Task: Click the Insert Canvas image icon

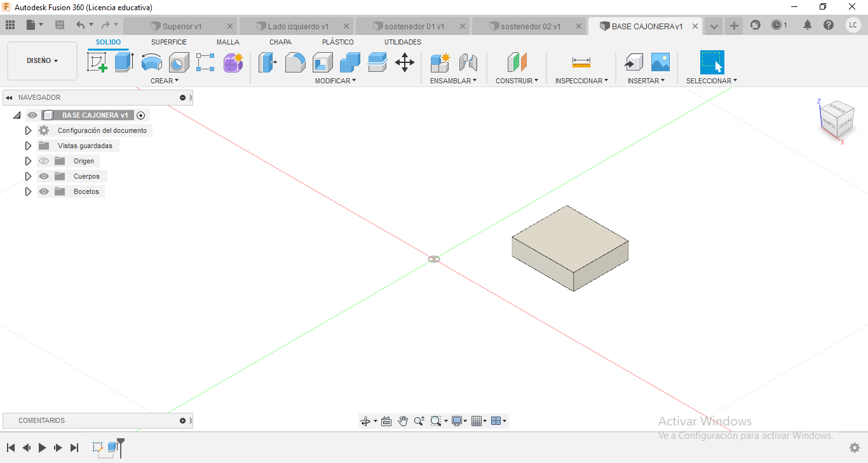Action: click(x=660, y=62)
